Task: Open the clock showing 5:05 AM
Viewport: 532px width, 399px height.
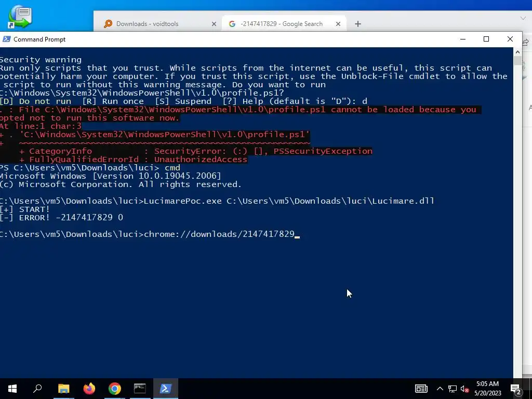Action: (487, 389)
